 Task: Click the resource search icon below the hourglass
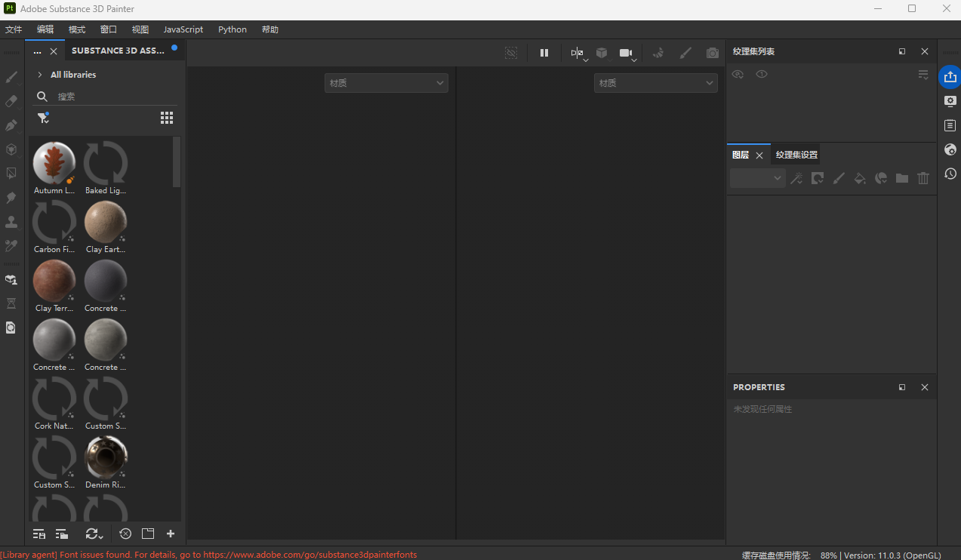click(x=11, y=328)
